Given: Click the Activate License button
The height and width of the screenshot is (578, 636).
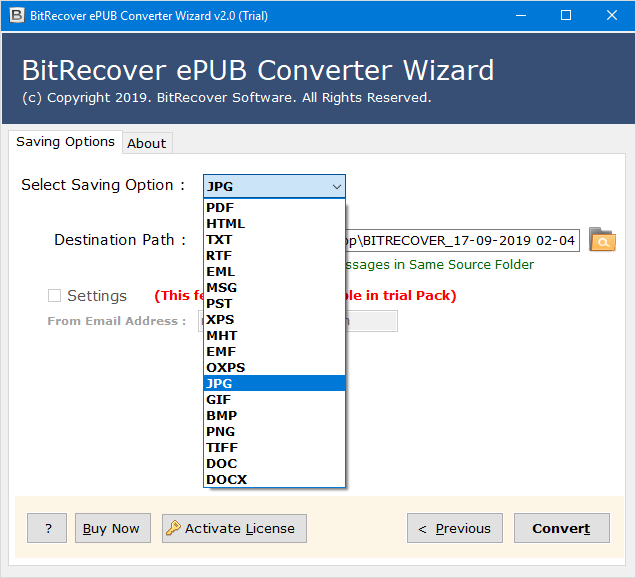Looking at the screenshot, I should pos(234,528).
